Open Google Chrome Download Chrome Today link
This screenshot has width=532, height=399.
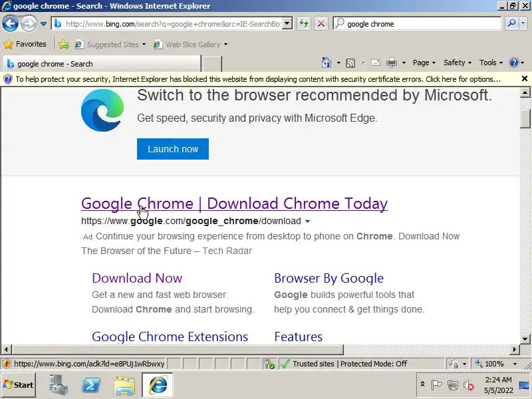234,203
